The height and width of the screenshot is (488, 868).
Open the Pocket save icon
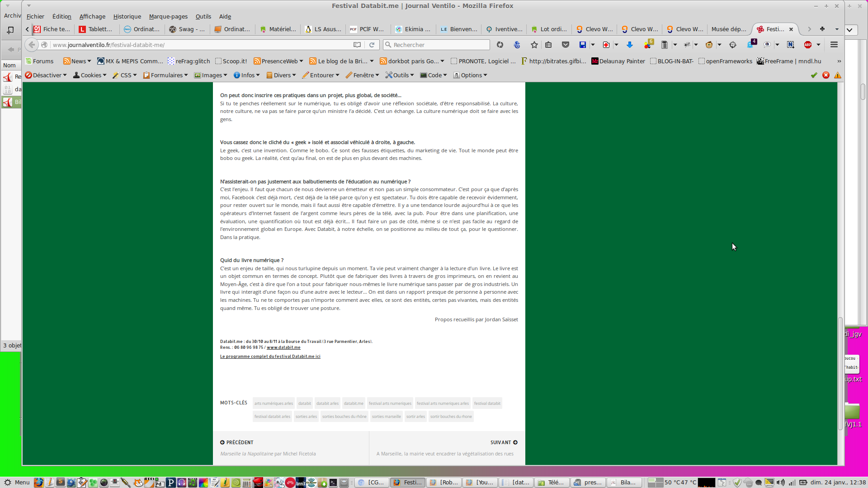pos(566,45)
